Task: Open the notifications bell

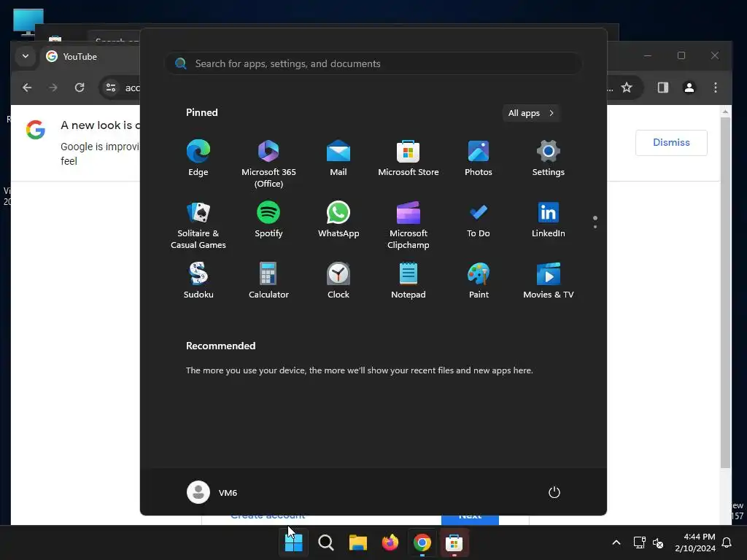Action: click(727, 542)
